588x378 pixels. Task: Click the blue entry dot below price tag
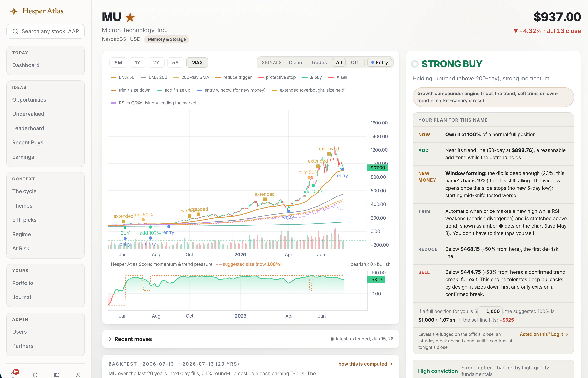click(343, 170)
